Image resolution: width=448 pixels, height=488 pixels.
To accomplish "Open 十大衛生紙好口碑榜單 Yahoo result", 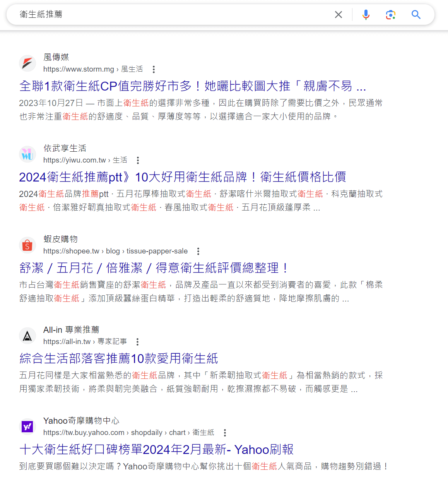I will (156, 449).
